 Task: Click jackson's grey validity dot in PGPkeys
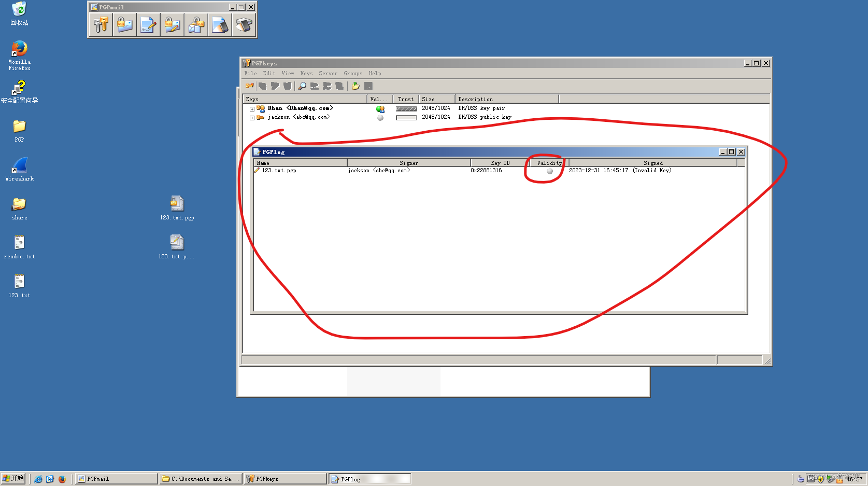click(x=380, y=118)
